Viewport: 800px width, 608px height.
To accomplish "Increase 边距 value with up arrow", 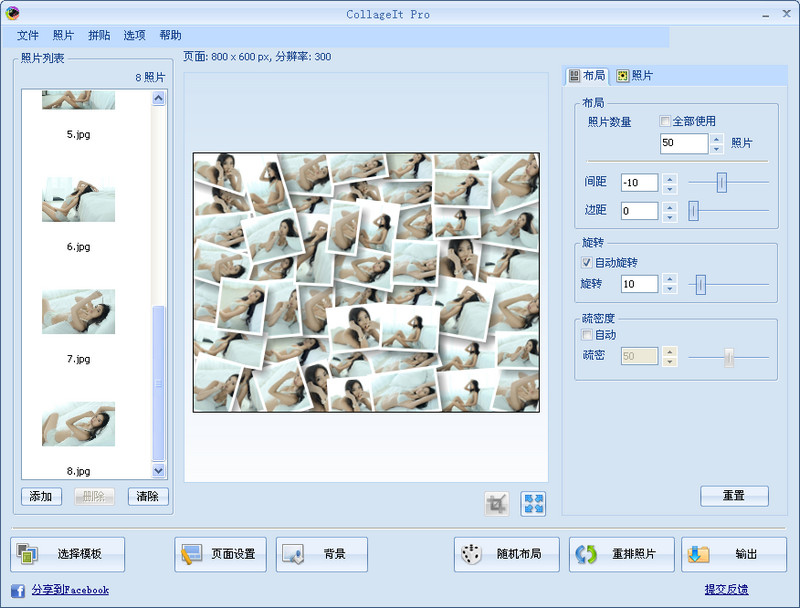I will coord(670,206).
